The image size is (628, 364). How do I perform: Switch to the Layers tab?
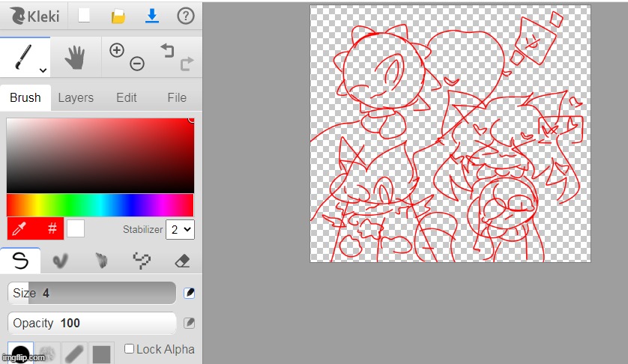(76, 97)
